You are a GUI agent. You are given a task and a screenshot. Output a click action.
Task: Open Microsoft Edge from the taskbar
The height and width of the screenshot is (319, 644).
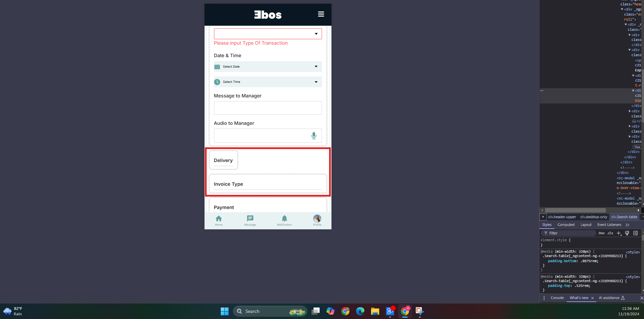[360, 311]
